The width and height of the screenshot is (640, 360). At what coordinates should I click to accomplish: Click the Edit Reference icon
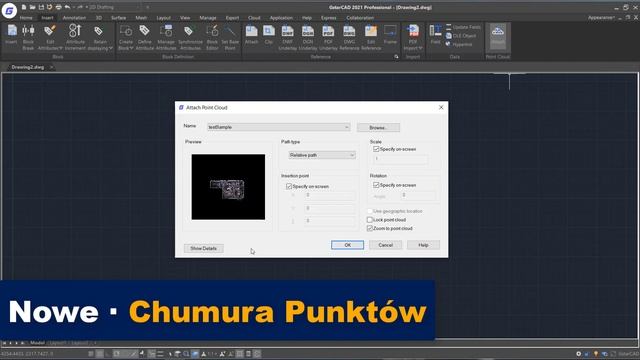371,37
